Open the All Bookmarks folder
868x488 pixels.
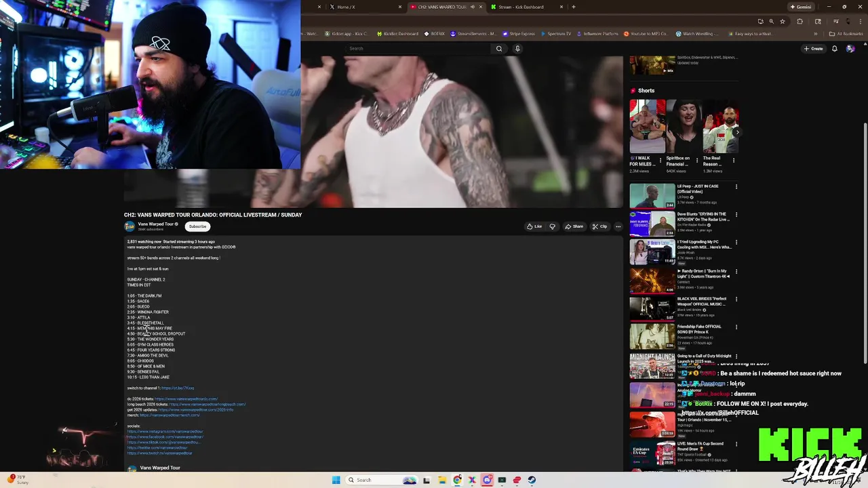846,34
